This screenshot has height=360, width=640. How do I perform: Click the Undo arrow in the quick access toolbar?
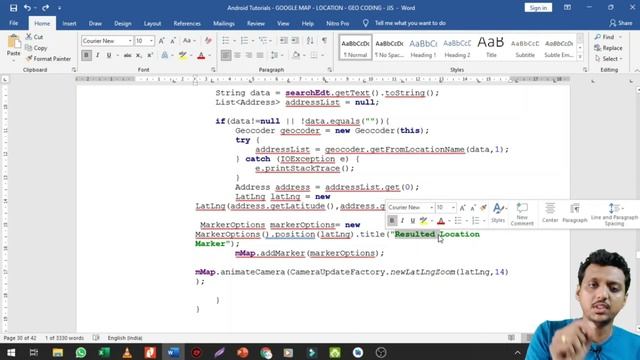tap(27, 8)
